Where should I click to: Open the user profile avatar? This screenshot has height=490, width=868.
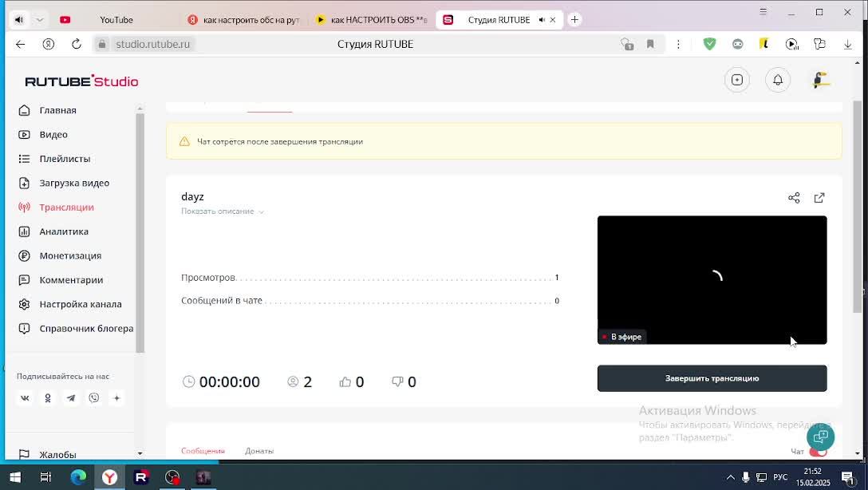pyautogui.click(x=821, y=81)
